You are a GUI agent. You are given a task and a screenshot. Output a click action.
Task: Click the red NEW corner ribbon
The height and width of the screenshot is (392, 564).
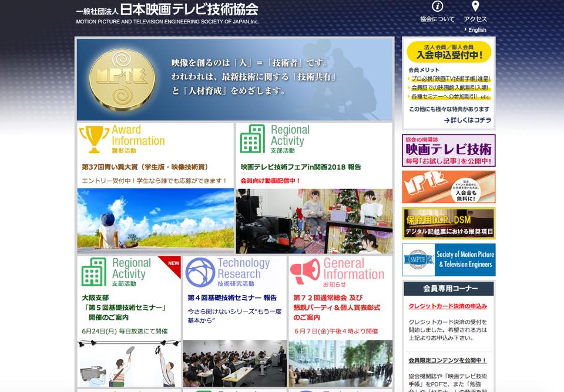click(x=172, y=265)
